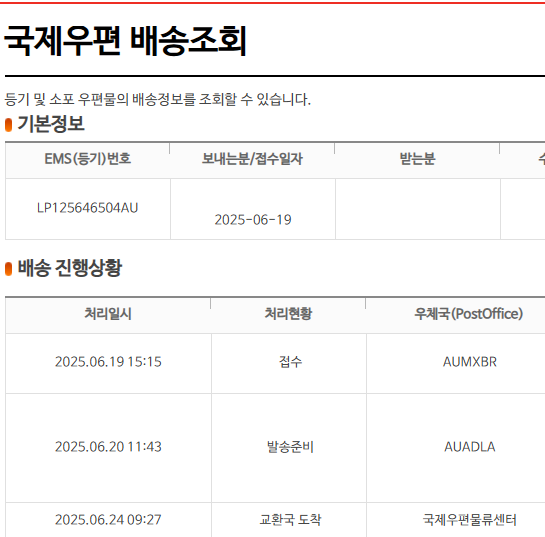Screen dimensions: 545x537
Task: Click the 처리일시 column header
Action: point(108,314)
